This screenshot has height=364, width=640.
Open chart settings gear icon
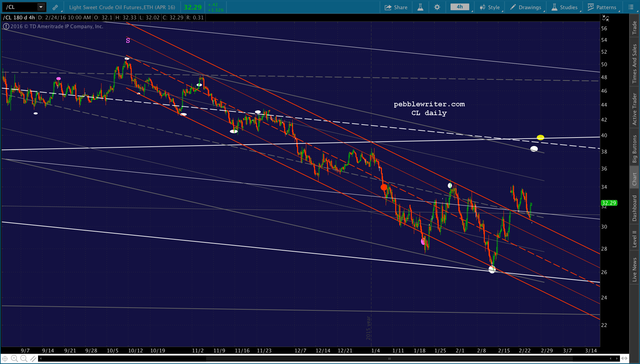437,7
